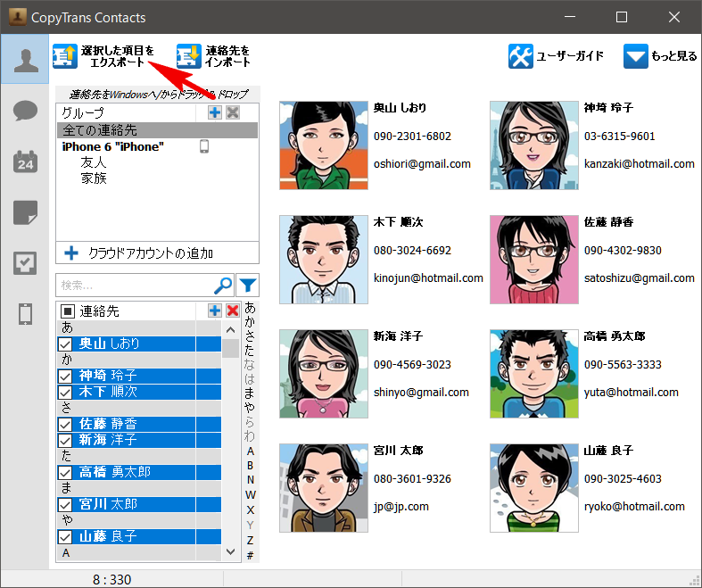Click status bar count 8 : 330
702x588 pixels.
click(111, 579)
